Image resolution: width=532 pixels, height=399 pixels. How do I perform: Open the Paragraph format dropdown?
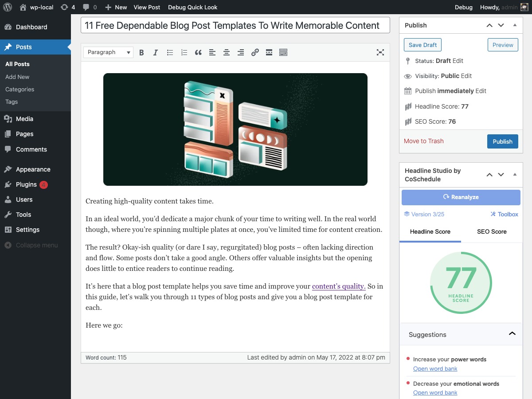point(108,52)
